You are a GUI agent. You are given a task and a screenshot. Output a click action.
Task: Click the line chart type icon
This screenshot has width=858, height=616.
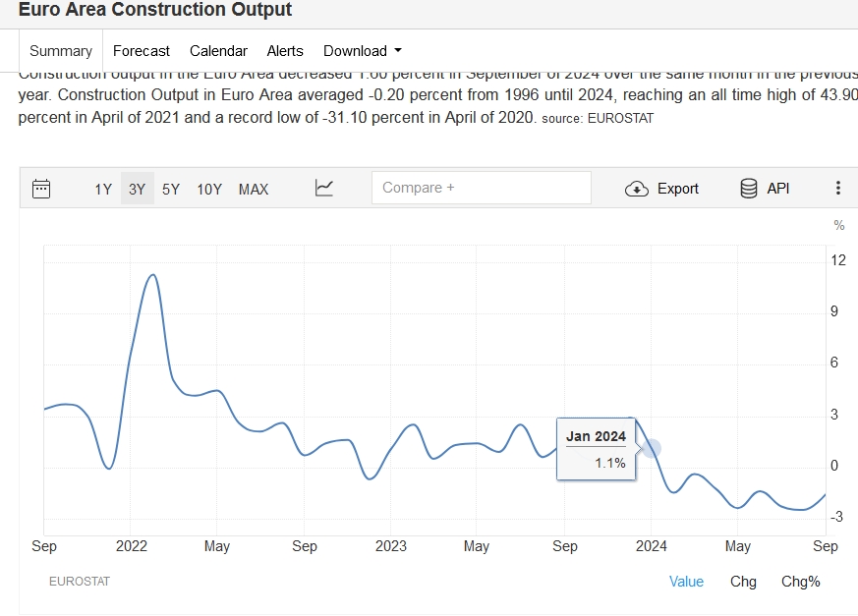point(324,189)
